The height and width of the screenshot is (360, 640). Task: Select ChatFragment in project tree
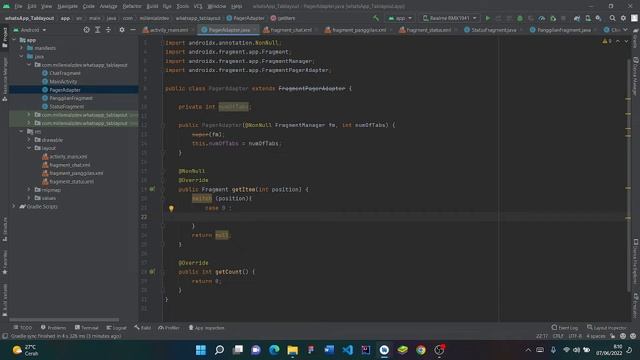tap(65, 73)
